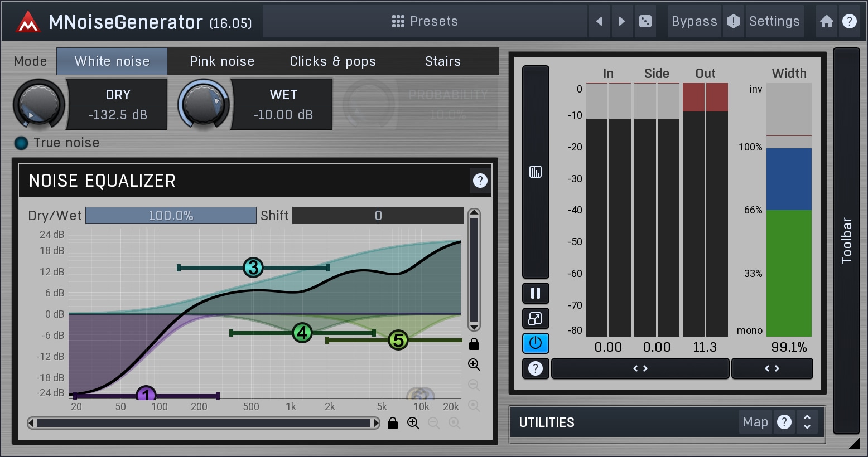Click vertical scrollbar up arrow in equalizer
The height and width of the screenshot is (457, 868).
tap(474, 213)
